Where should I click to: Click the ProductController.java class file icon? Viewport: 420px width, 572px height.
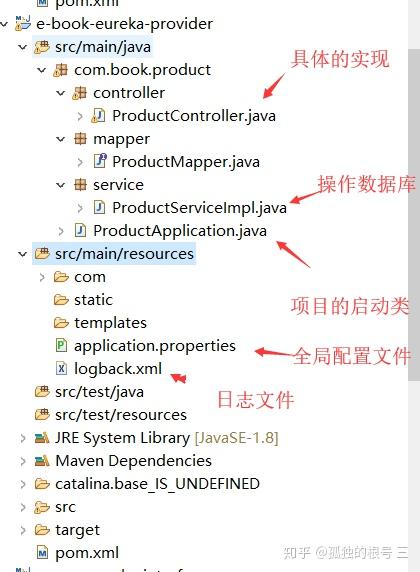(x=98, y=116)
